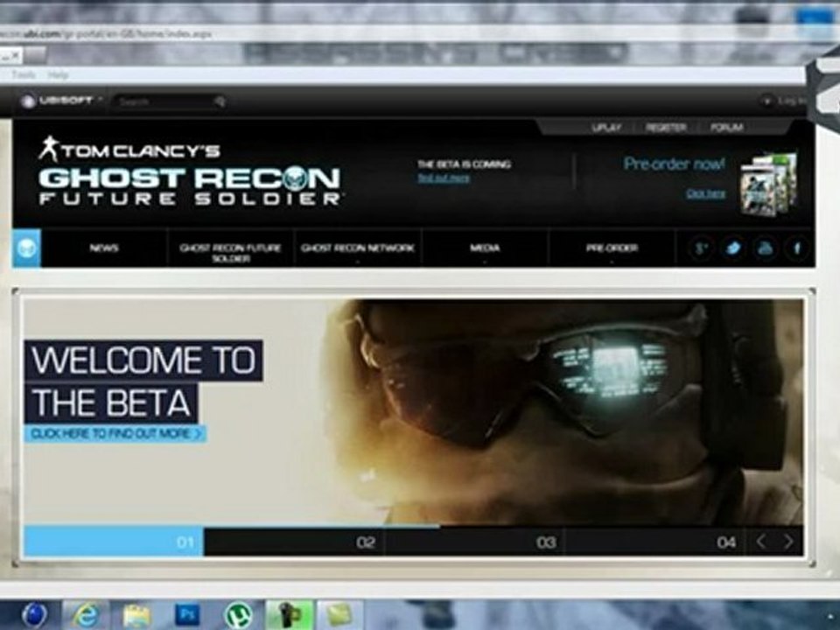Click the Google Plus icon

[701, 248]
